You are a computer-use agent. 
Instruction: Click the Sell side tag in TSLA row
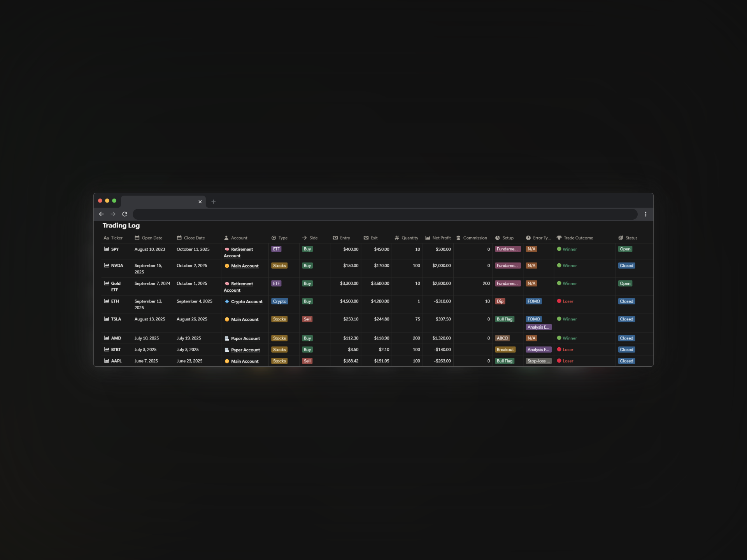[x=307, y=319]
